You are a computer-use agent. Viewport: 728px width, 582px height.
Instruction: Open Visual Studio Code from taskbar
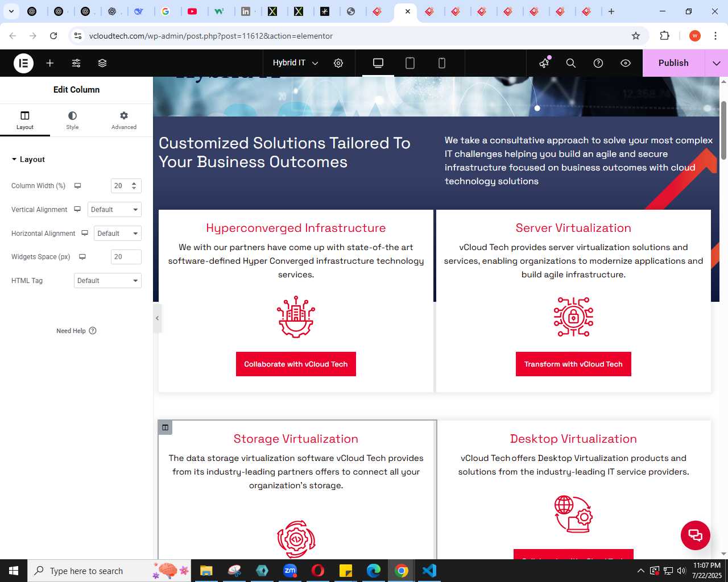point(429,571)
